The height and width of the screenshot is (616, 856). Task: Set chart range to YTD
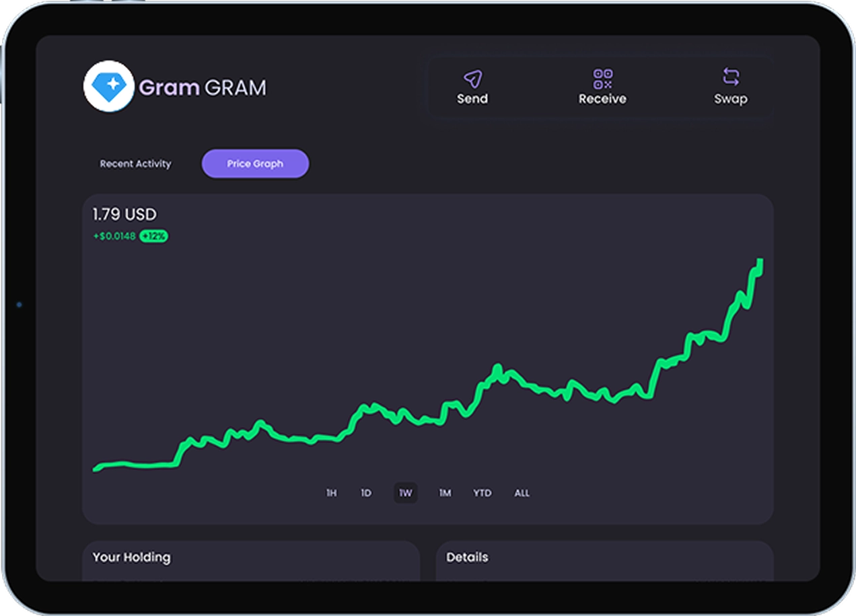click(x=482, y=493)
